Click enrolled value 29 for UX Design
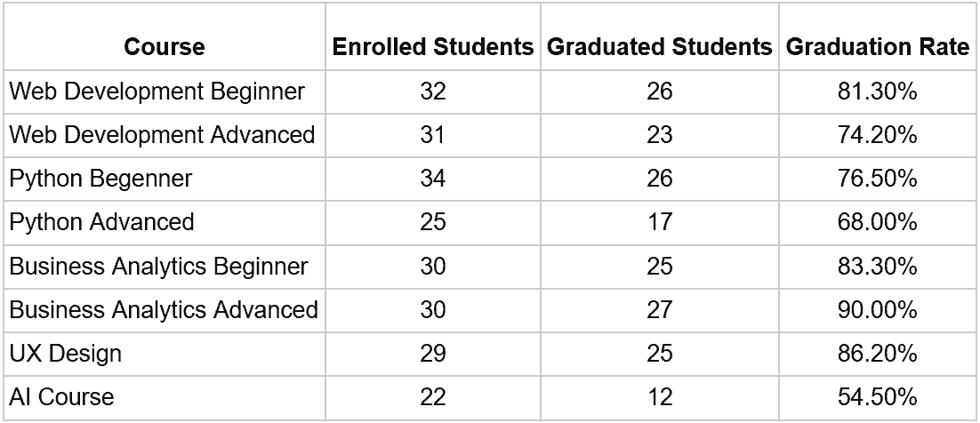 pyautogui.click(x=433, y=353)
